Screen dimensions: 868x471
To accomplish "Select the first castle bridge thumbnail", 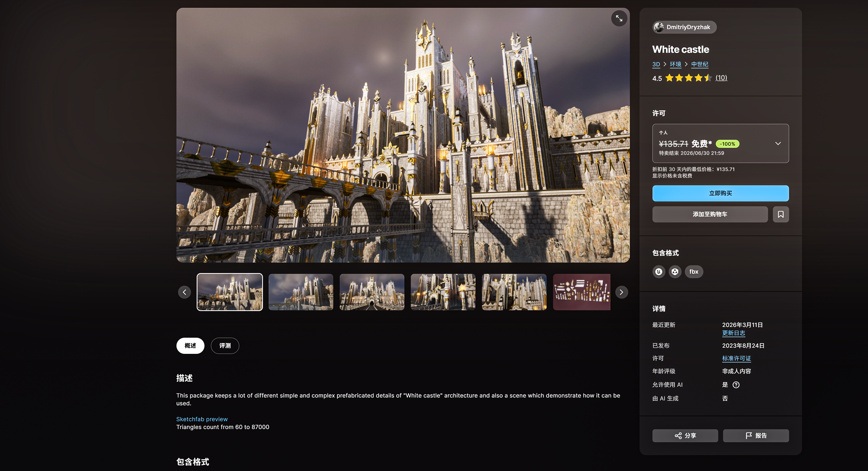I will (230, 292).
